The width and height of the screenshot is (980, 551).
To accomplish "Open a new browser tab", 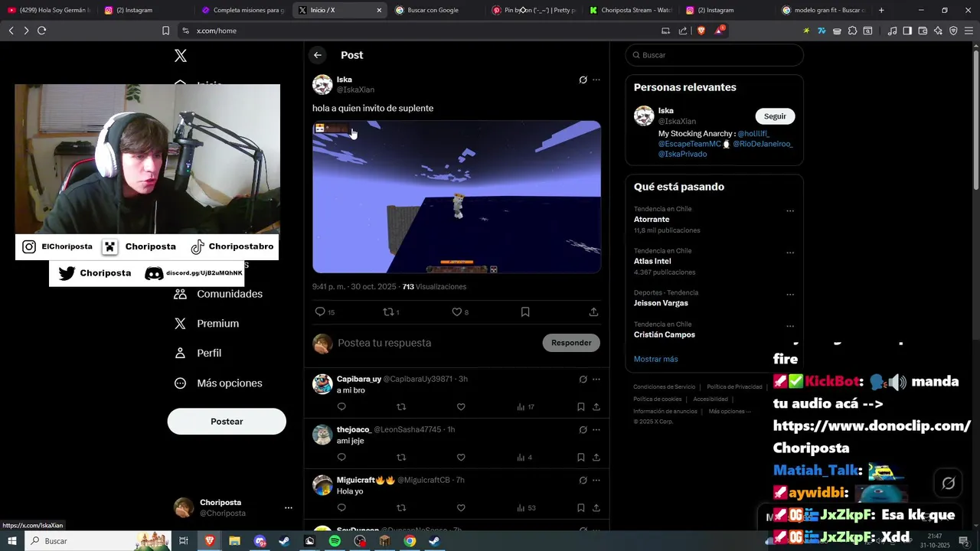I will tap(881, 10).
